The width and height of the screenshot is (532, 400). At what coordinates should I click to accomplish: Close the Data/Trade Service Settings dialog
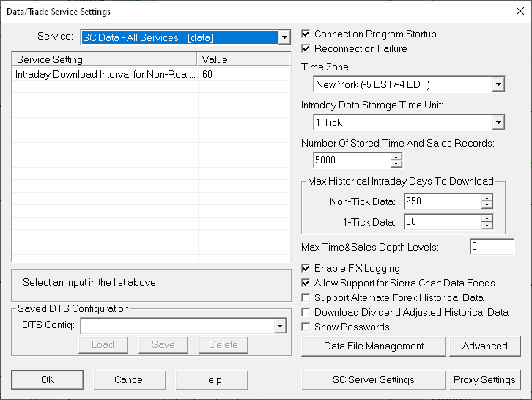tap(520, 11)
